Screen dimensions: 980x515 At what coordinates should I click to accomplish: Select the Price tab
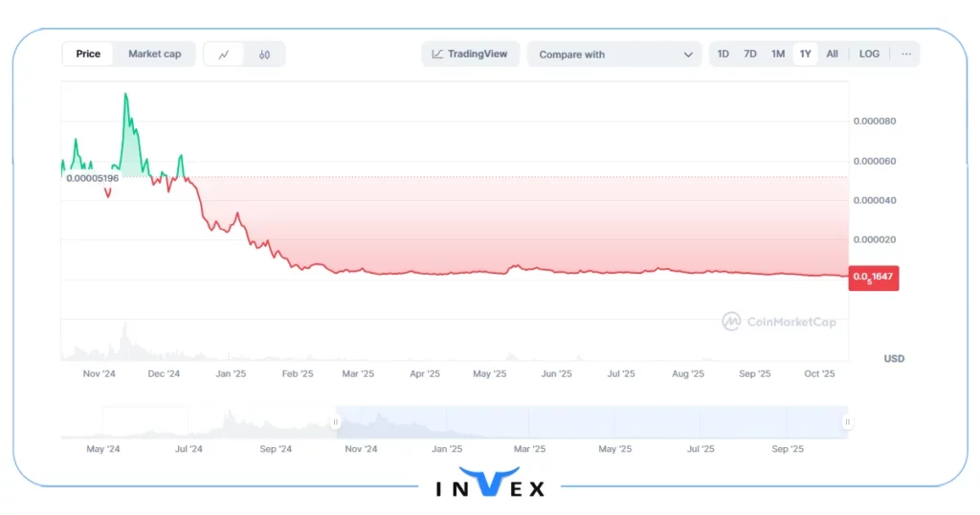(x=88, y=54)
